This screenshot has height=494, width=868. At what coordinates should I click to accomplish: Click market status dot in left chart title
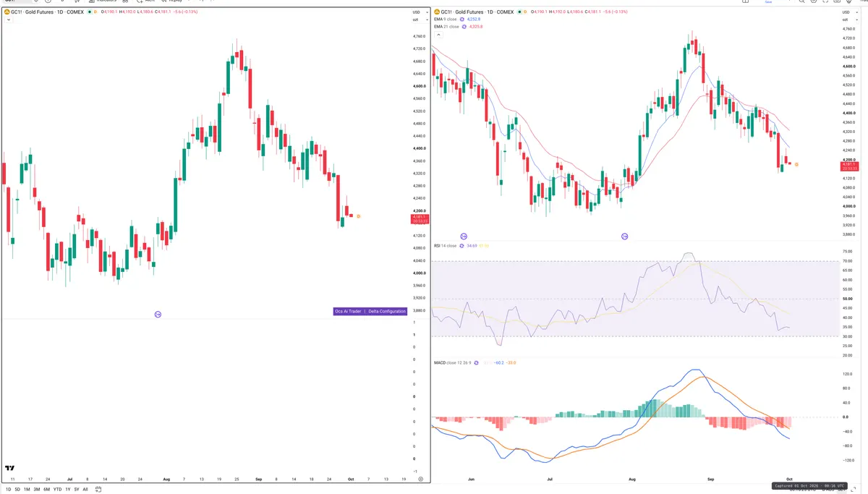tap(89, 12)
